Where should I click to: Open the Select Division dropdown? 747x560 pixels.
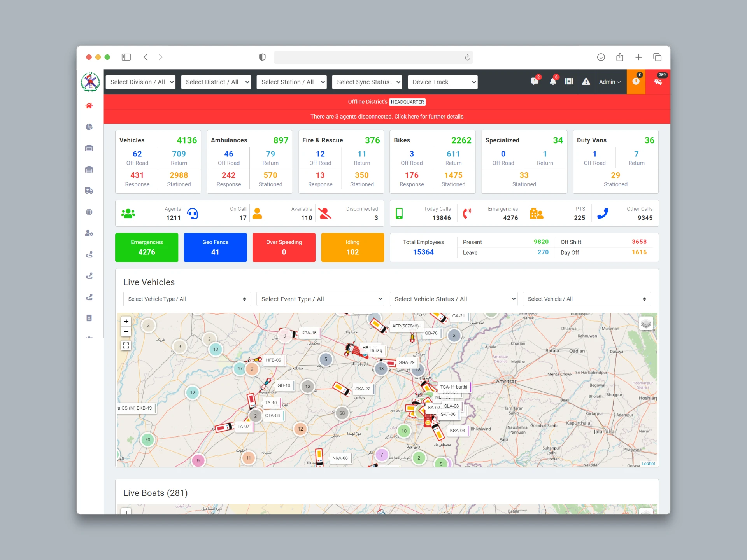[x=140, y=82]
